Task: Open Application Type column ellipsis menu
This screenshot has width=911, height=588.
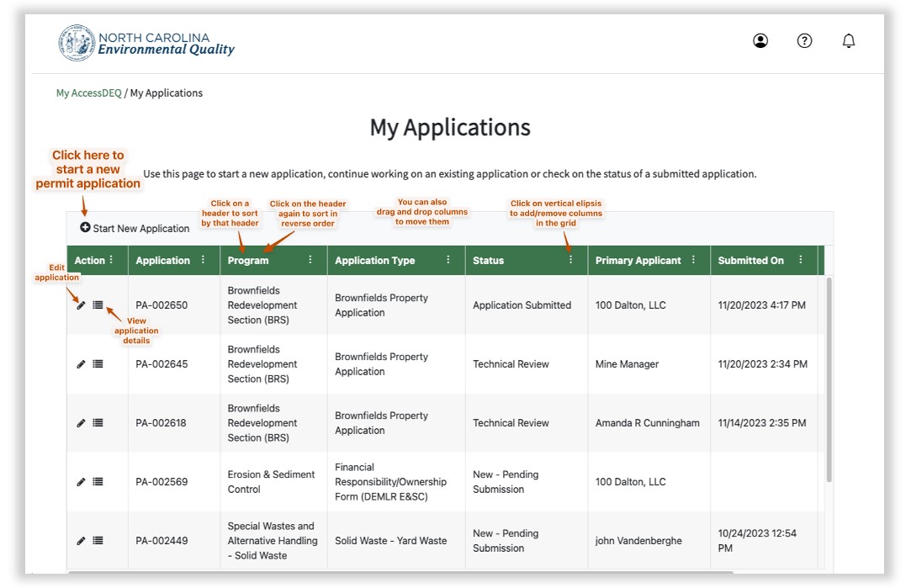Action: [x=448, y=260]
